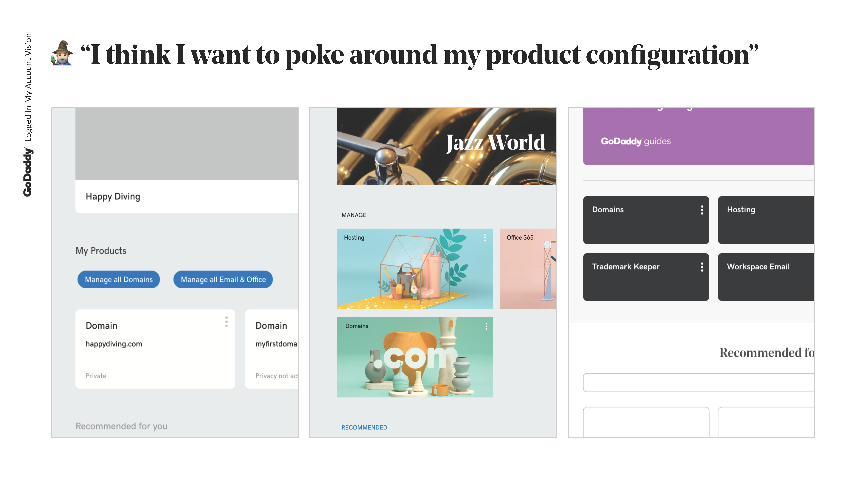This screenshot has width=863, height=504.
Task: Select the pink Office 365 tile
Action: coord(527,269)
